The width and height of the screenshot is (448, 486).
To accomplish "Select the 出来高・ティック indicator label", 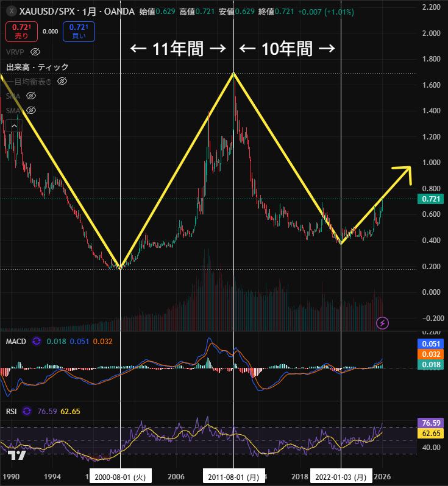I will tap(37, 67).
